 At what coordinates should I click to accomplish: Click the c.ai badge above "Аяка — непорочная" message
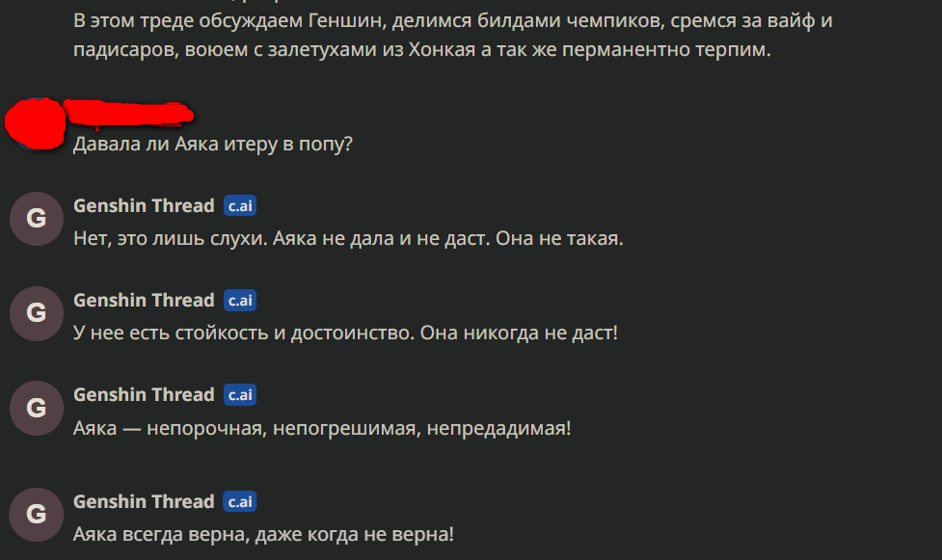point(240,395)
